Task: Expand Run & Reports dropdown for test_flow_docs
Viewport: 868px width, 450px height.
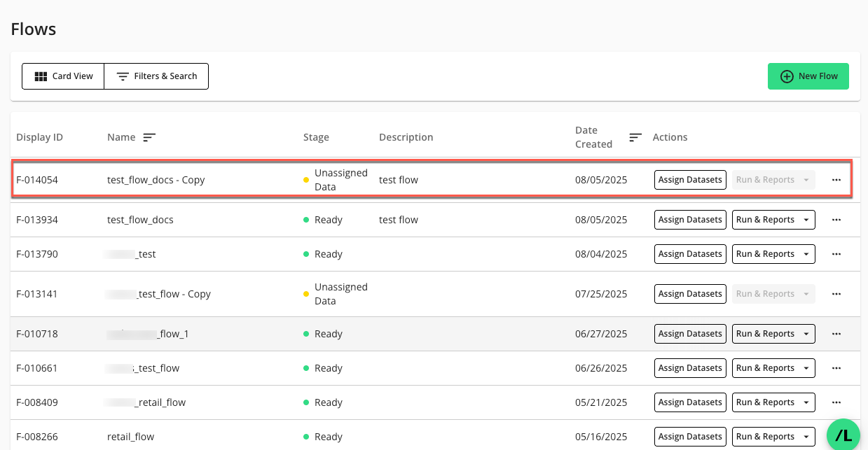Action: tap(773, 220)
